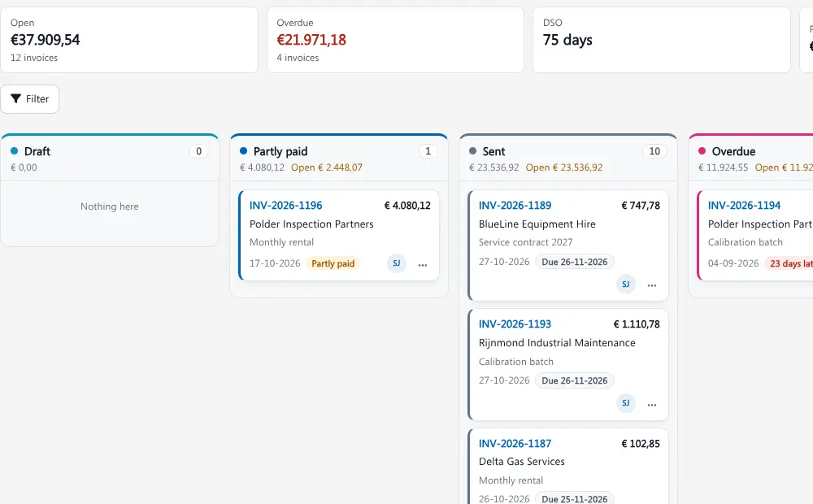The image size is (813, 504).
Task: Click SJ avatar on INV-2026-1196 card
Action: 397,263
